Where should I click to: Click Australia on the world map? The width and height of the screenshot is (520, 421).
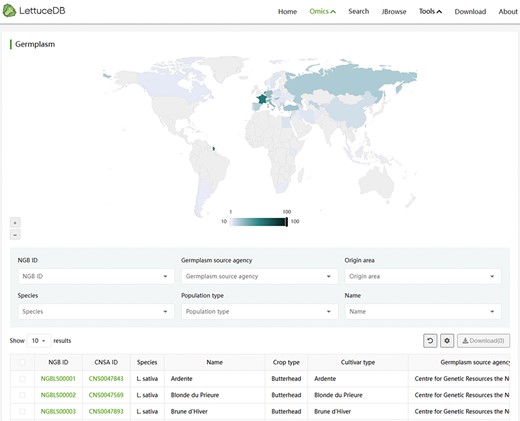pos(377,182)
